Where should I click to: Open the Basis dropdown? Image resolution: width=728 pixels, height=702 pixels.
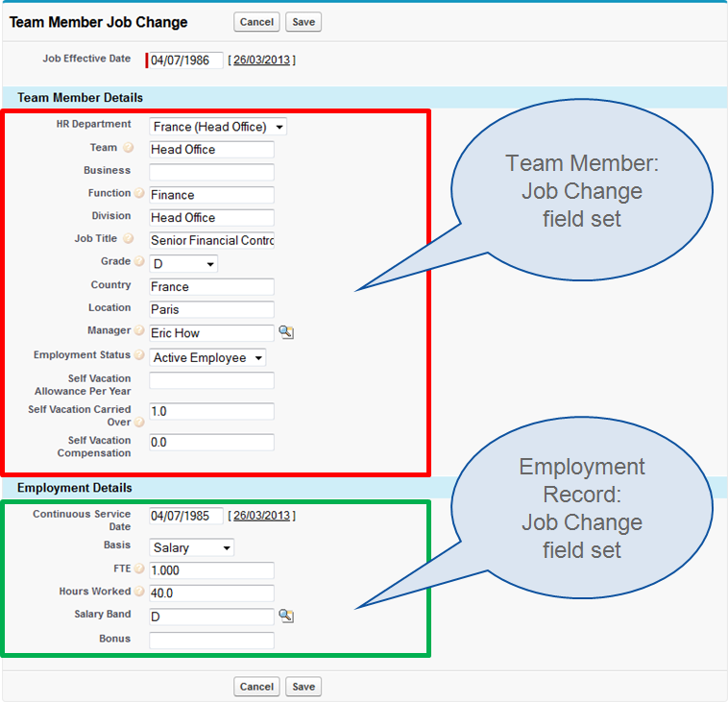click(x=192, y=547)
